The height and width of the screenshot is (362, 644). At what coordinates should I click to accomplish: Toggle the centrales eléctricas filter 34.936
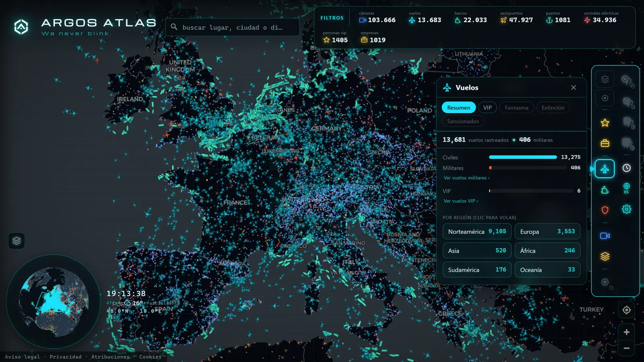coord(601,17)
